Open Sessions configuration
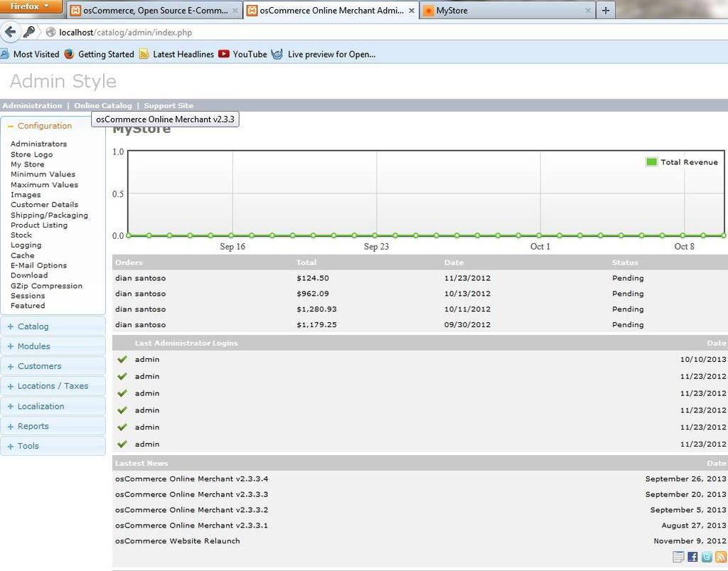Image resolution: width=728 pixels, height=571 pixels. point(28,296)
